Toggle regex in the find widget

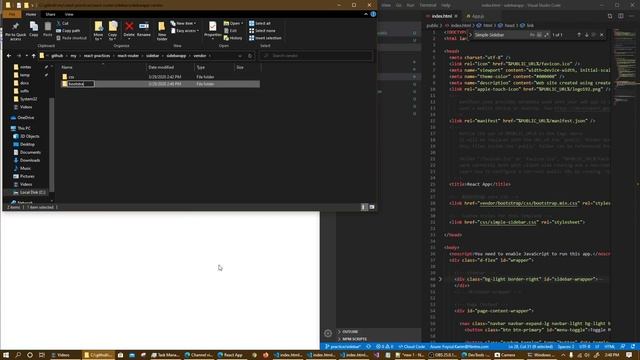pyautogui.click(x=547, y=35)
